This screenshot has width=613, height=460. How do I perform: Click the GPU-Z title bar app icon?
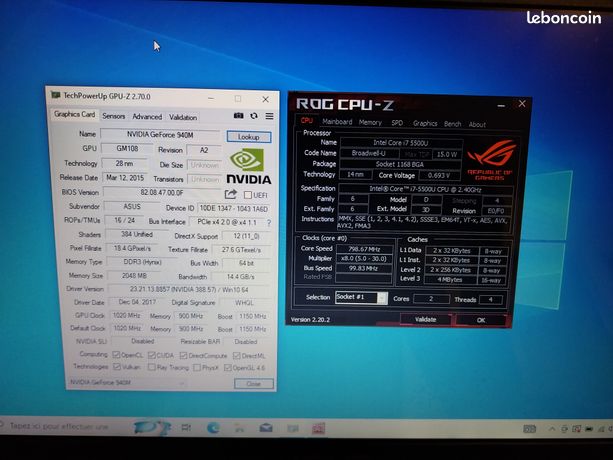click(x=56, y=95)
